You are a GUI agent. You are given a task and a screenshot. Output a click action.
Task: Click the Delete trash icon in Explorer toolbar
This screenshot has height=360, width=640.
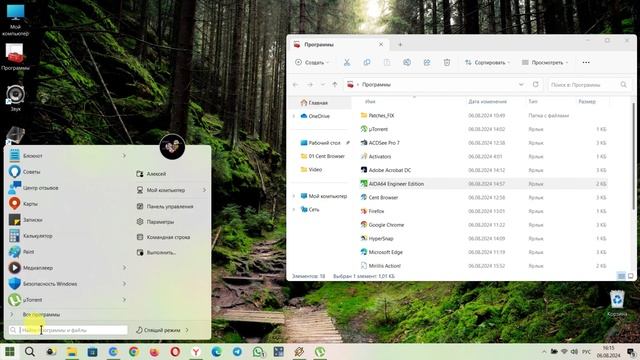447,62
